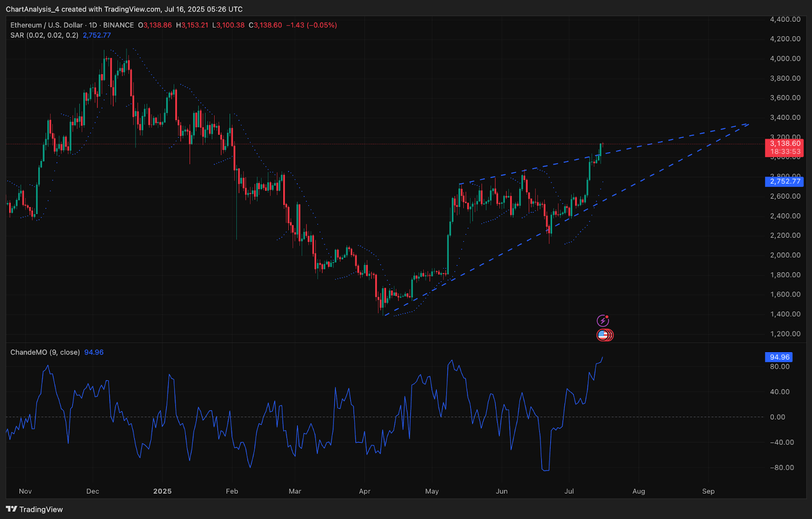Click the Sep label on time axis
812x519 pixels.
pyautogui.click(x=708, y=491)
